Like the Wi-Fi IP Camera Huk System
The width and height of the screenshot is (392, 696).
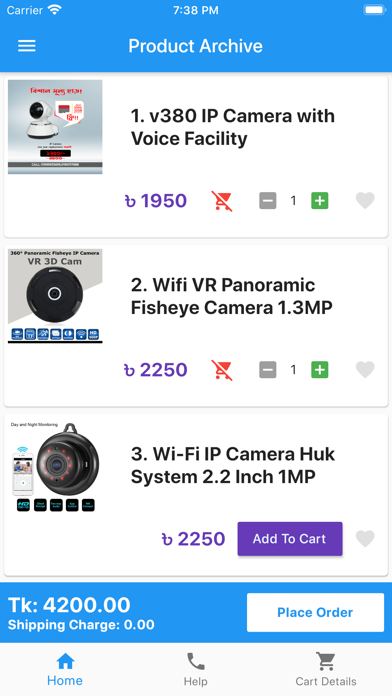365,539
